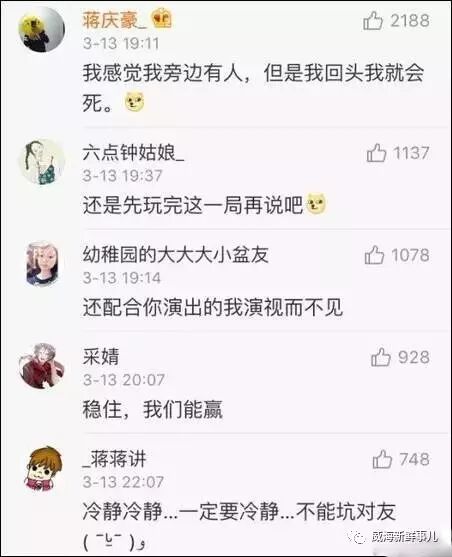Click the doge emoji after 再说吧
The image size is (452, 557).
tap(316, 204)
